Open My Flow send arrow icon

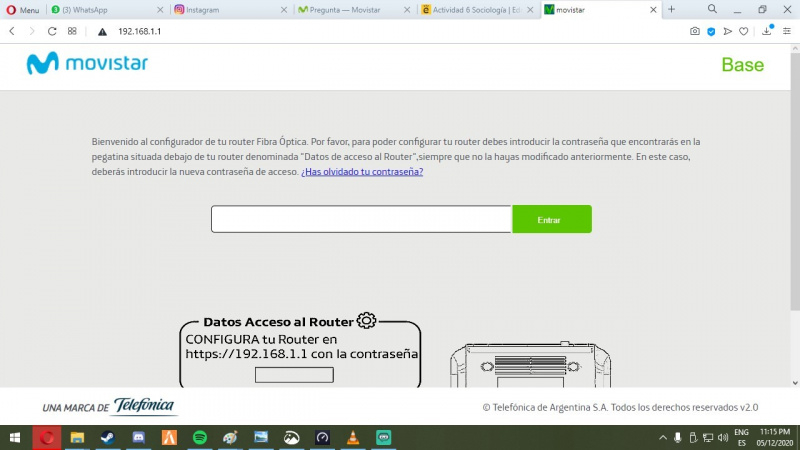click(728, 32)
